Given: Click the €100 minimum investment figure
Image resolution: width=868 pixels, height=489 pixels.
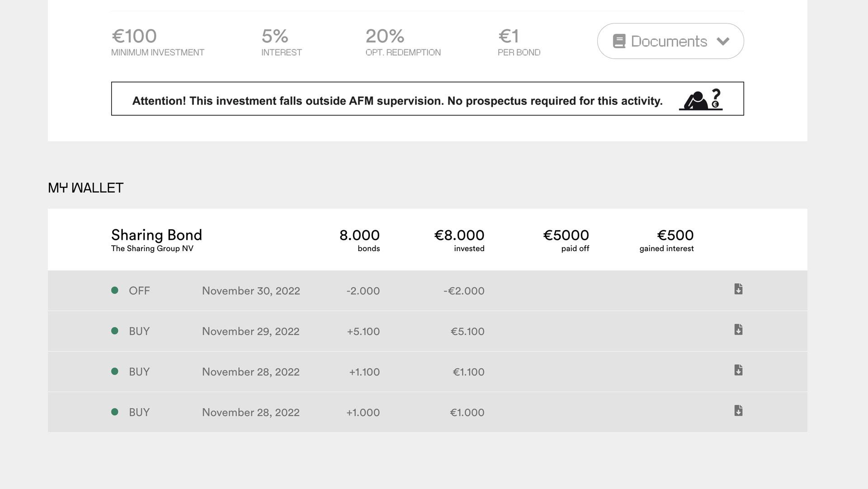Looking at the screenshot, I should click(134, 36).
